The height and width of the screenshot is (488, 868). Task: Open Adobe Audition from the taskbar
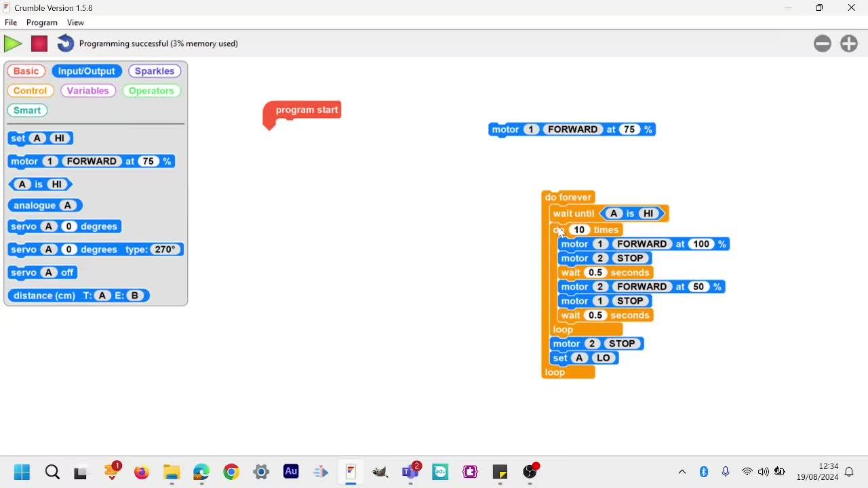(291, 472)
